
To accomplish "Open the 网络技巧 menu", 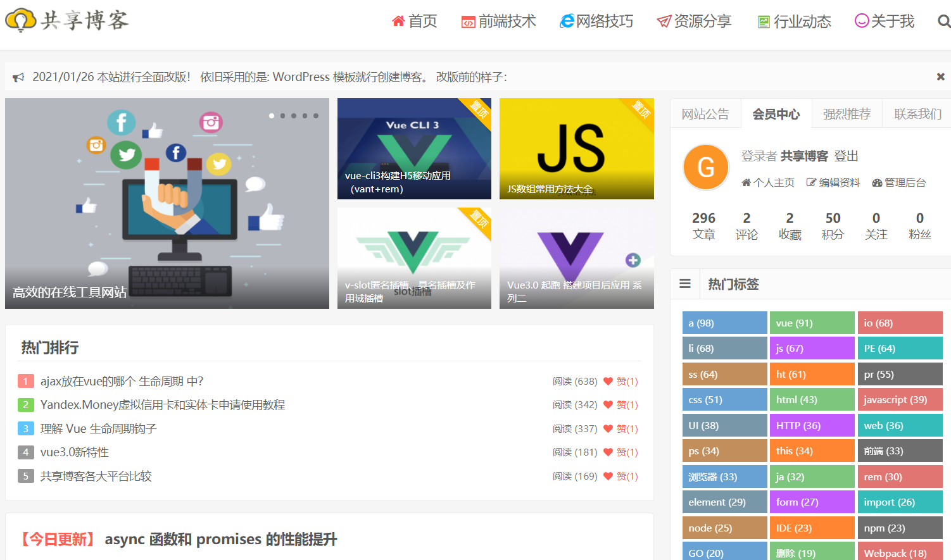I will [596, 22].
